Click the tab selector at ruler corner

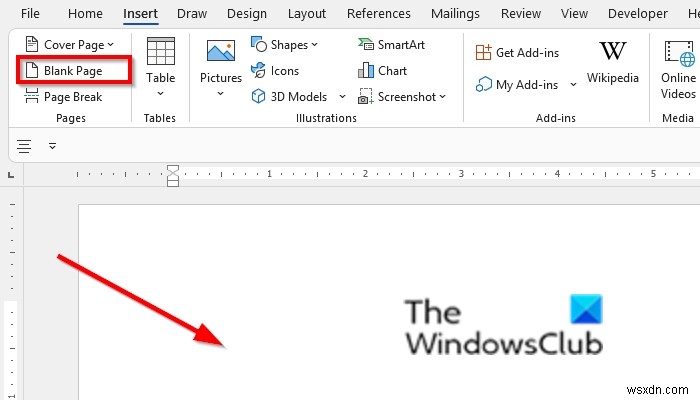11,175
